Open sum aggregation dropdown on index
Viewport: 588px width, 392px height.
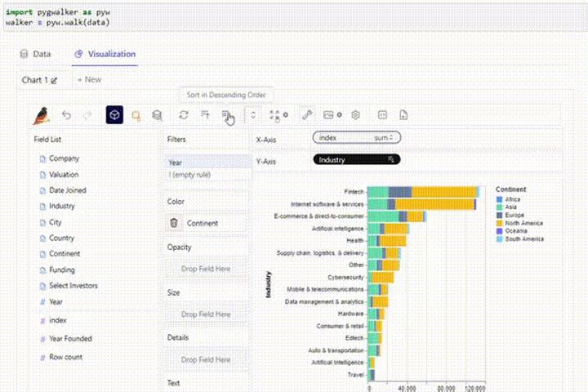384,138
